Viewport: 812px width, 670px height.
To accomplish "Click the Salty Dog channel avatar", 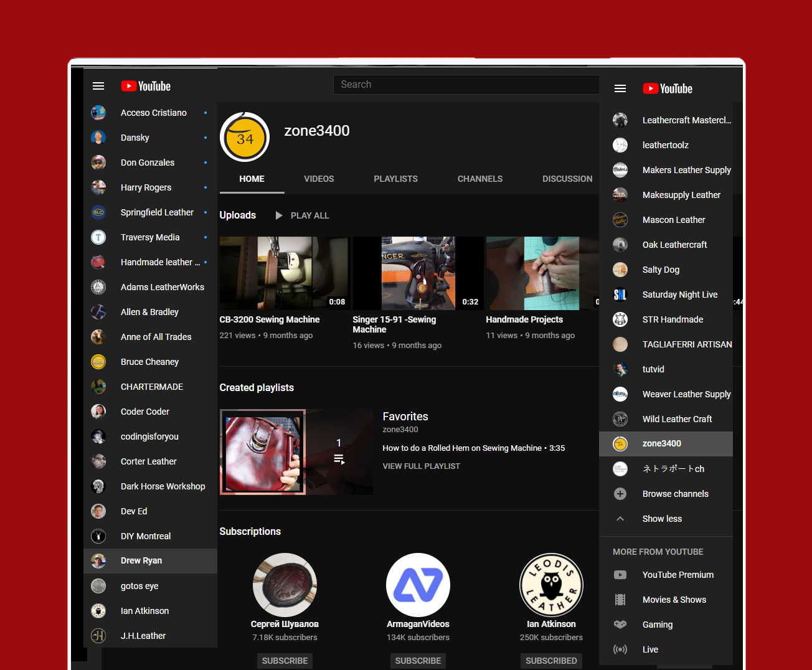I will pos(620,270).
